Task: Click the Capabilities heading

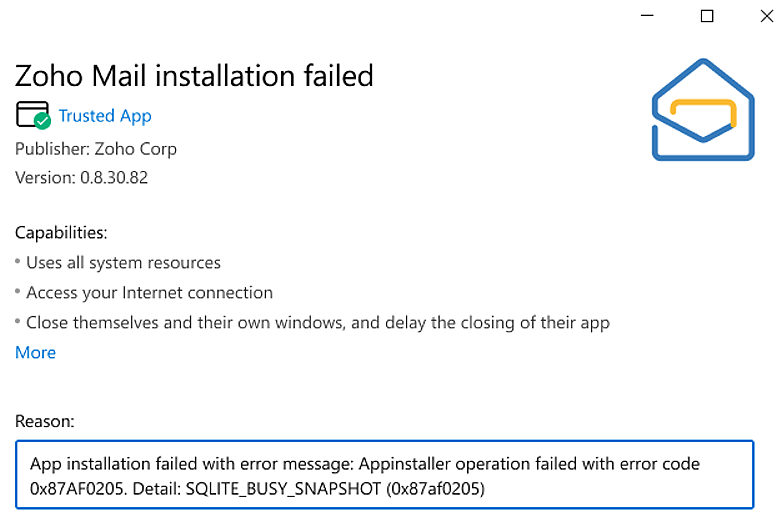Action: click(x=61, y=233)
